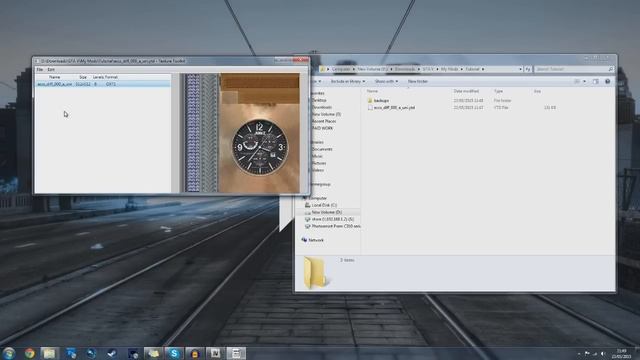Click the backups folder icon
The width and height of the screenshot is (640, 360).
tap(370, 100)
